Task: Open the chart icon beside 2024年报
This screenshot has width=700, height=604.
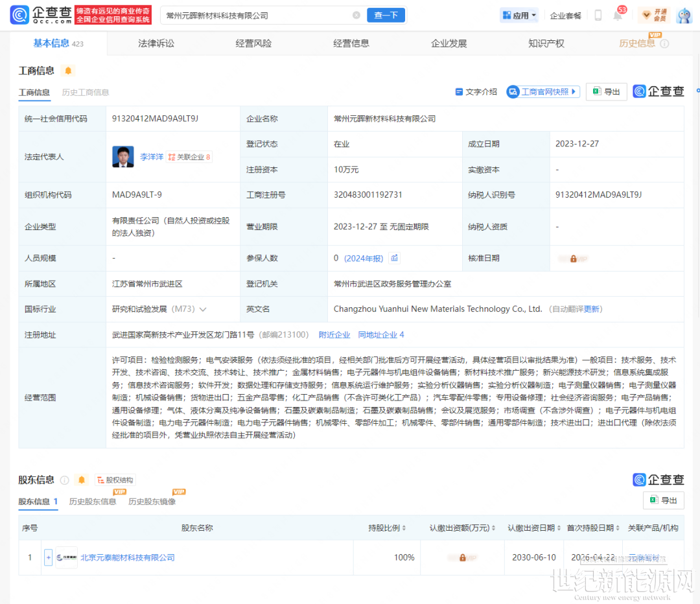Action: [395, 258]
